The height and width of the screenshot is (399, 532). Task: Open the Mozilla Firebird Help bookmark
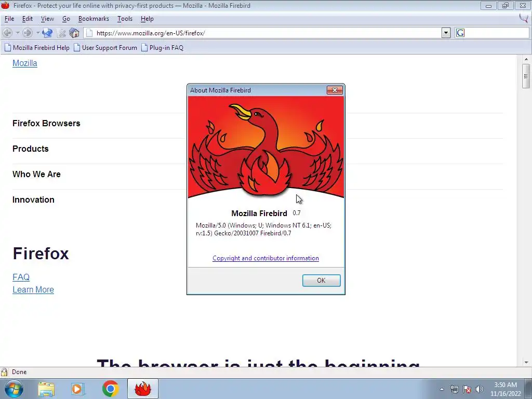(x=37, y=47)
